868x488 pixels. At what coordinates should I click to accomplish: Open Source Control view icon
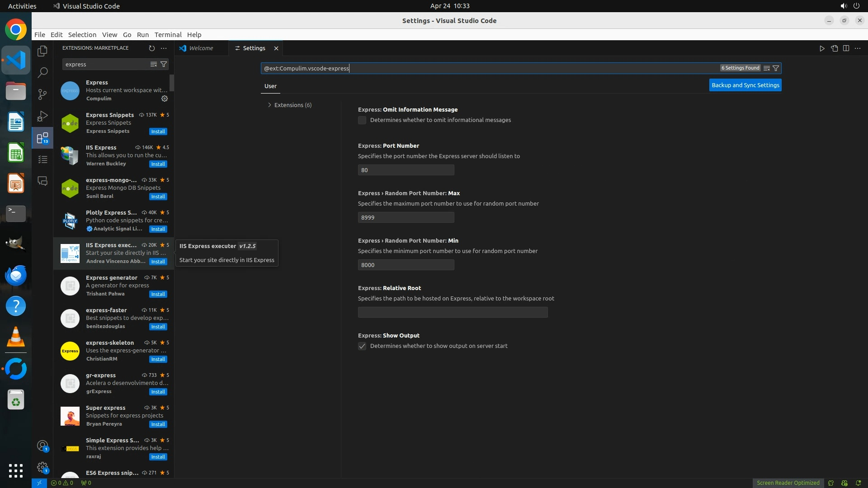[42, 94]
